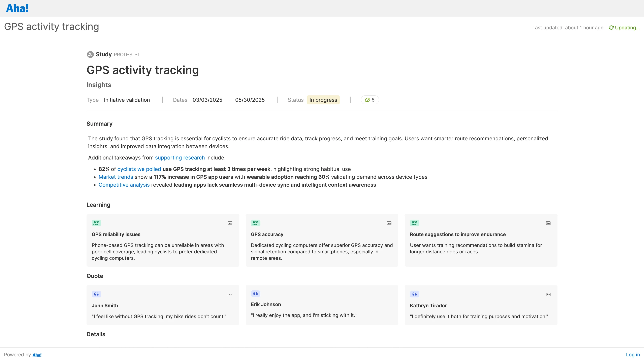Click the comments badge showing 5
The image size is (644, 362).
click(x=370, y=100)
